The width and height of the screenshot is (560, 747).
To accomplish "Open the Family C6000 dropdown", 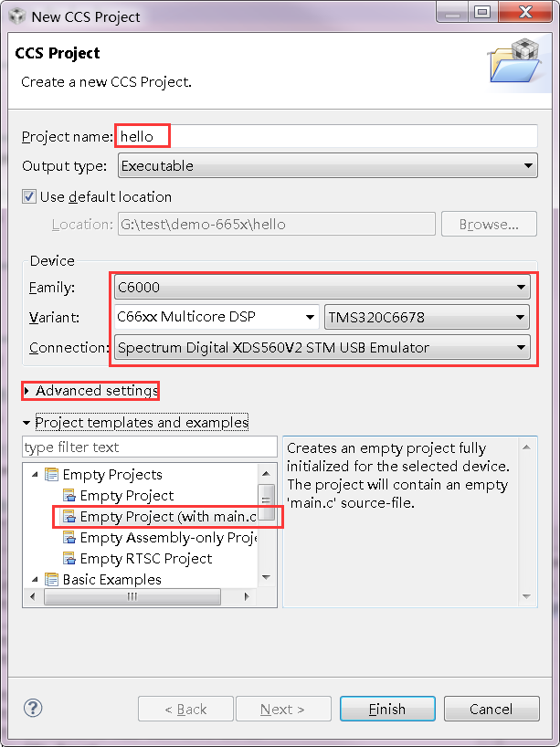I will [322, 288].
